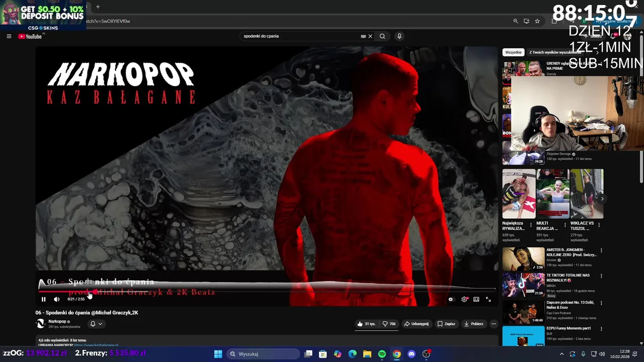
Task: Expand the notification bell dropdown for Narkopop
Action: 96,324
